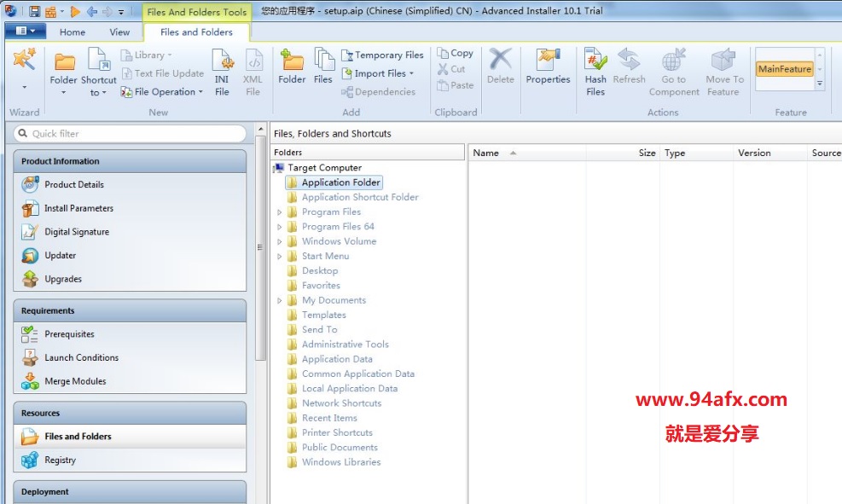
Task: Open the File Operation dropdown
Action: (x=162, y=92)
